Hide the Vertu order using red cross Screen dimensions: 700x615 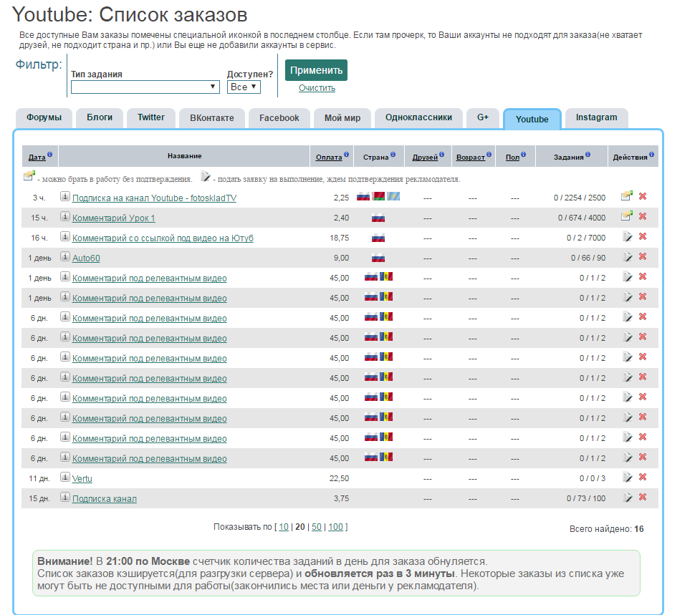point(643,478)
